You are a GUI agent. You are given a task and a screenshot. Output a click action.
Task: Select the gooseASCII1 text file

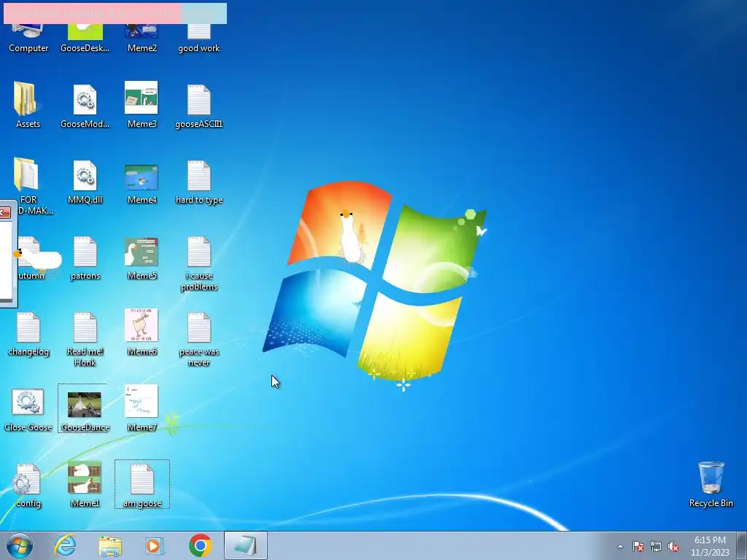coord(198,105)
